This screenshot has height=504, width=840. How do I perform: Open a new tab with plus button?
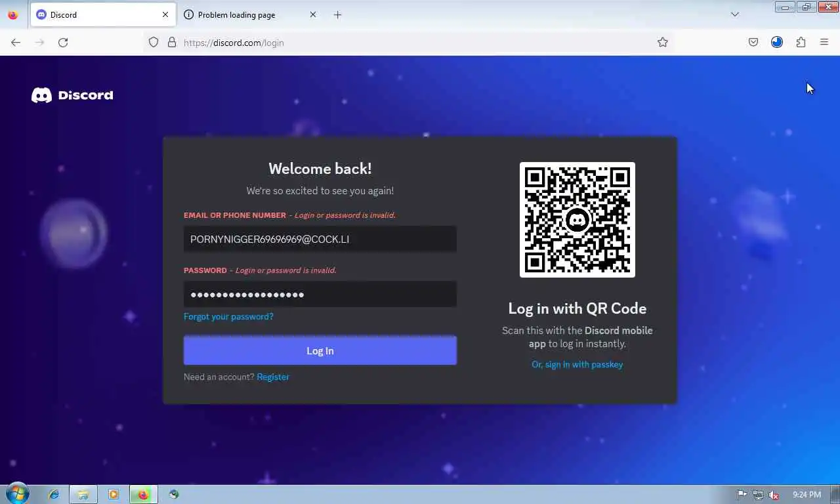click(x=337, y=14)
